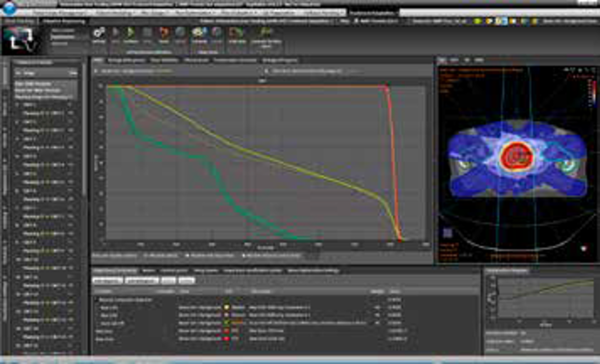Screen dimensions: 600x364
Task: Open the second tab in the bottom objectives panel
Action: tap(148, 271)
